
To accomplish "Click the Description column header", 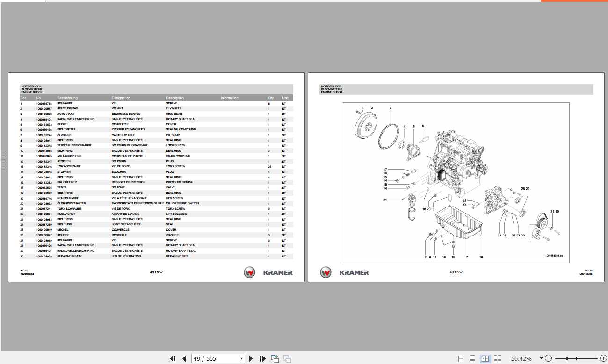I will tap(175, 98).
